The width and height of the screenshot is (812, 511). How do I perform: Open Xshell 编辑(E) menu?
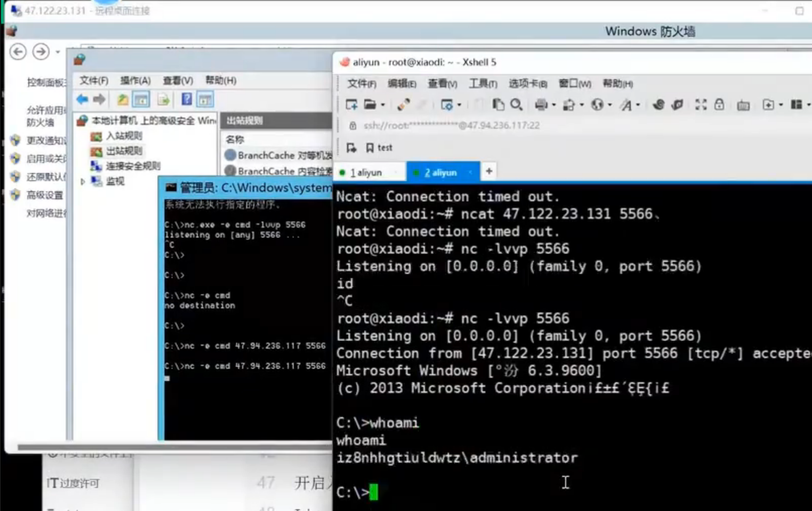point(402,83)
